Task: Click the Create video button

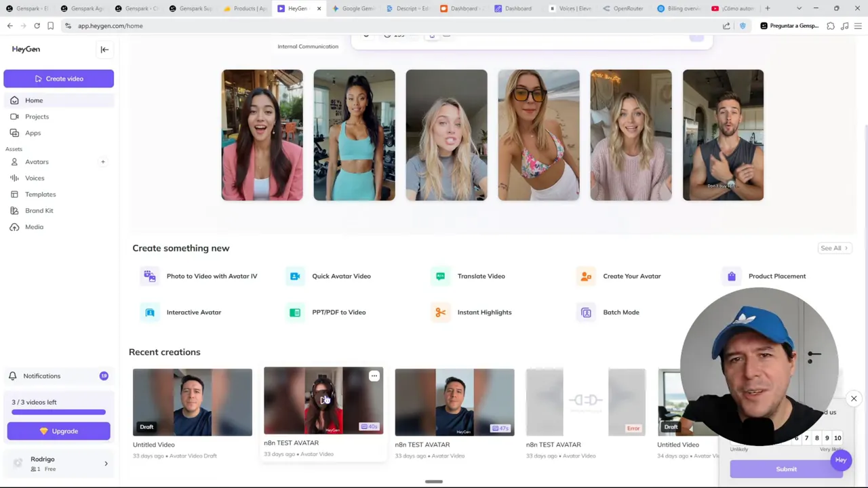Action: point(58,79)
